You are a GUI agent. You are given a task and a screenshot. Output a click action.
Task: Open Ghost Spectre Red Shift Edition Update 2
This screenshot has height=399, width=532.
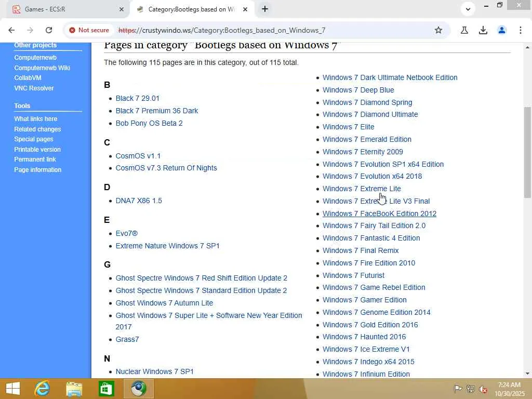click(201, 278)
